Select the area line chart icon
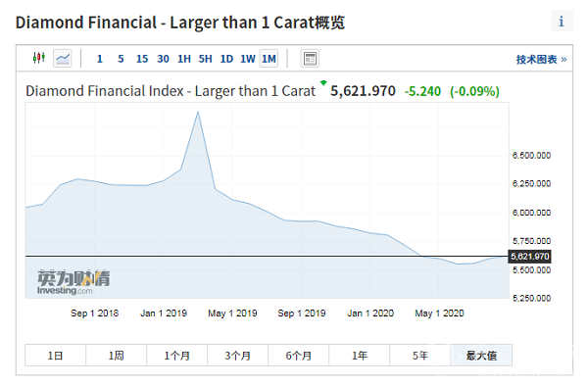The height and width of the screenshot is (385, 588). 63,59
